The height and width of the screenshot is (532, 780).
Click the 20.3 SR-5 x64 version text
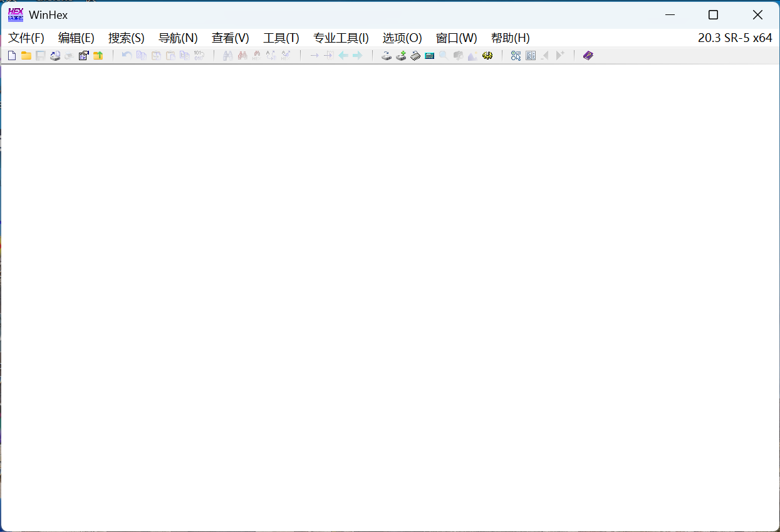735,38
